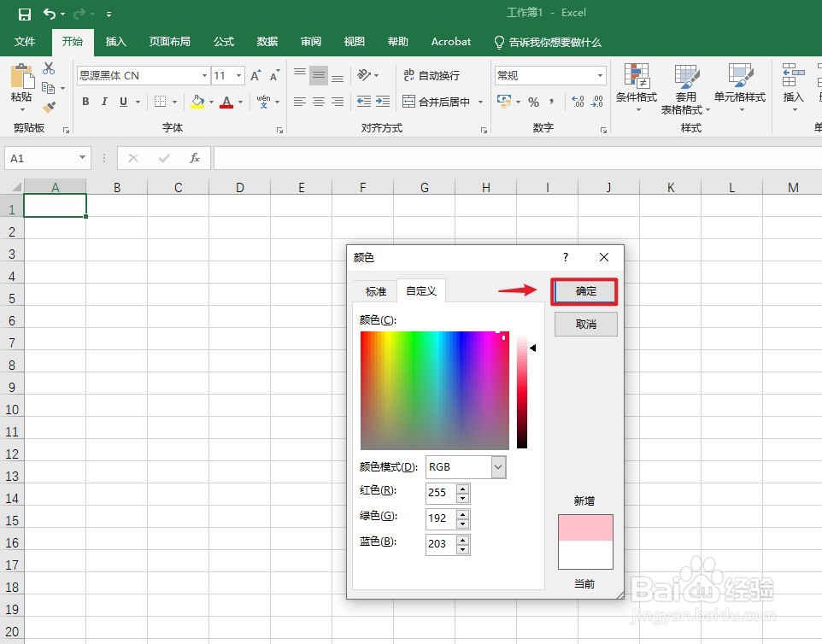Click the Copy icon in clipboard group
The image size is (822, 644).
[48, 88]
